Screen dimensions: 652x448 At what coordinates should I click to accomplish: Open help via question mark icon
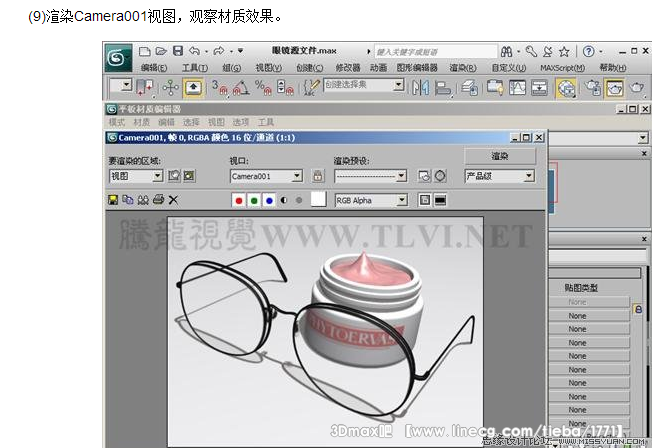coord(588,51)
